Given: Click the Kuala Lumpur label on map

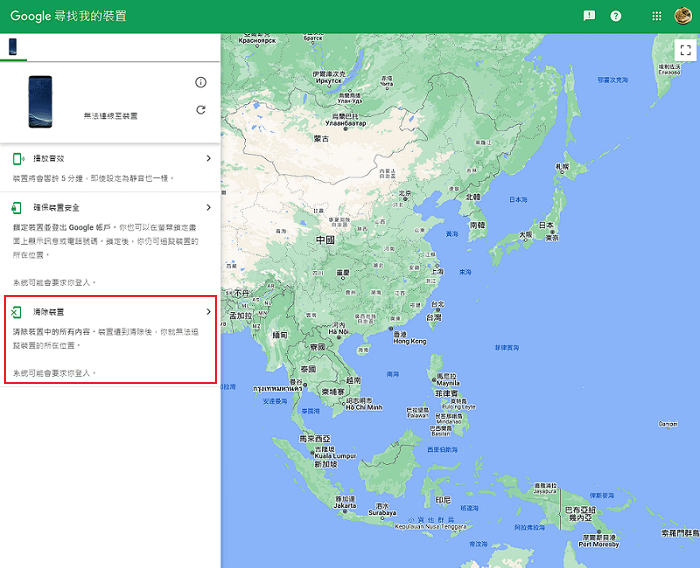Looking at the screenshot, I should pos(335,456).
